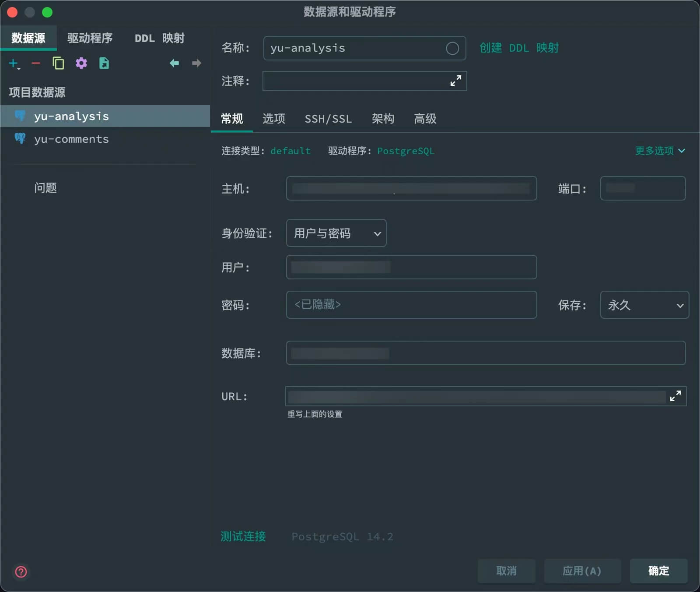Click the 应用(A) button

582,571
